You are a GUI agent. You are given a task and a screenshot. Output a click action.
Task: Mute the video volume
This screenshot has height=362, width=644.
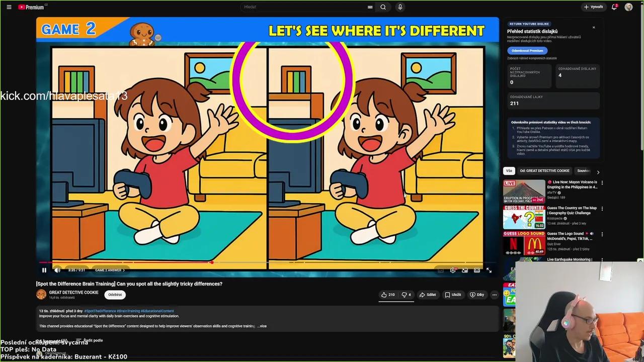[x=57, y=270]
